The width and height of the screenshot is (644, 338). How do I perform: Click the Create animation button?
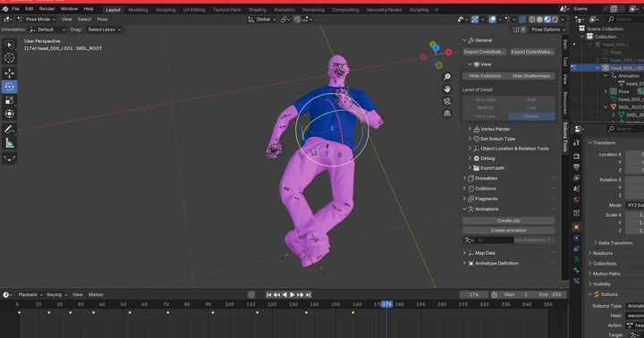coord(508,231)
